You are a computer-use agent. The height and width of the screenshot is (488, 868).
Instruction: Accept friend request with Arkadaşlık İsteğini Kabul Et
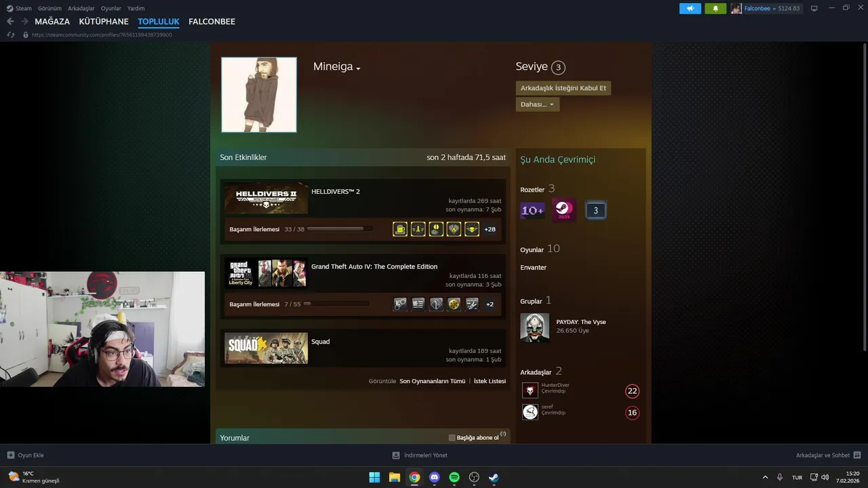coord(563,88)
